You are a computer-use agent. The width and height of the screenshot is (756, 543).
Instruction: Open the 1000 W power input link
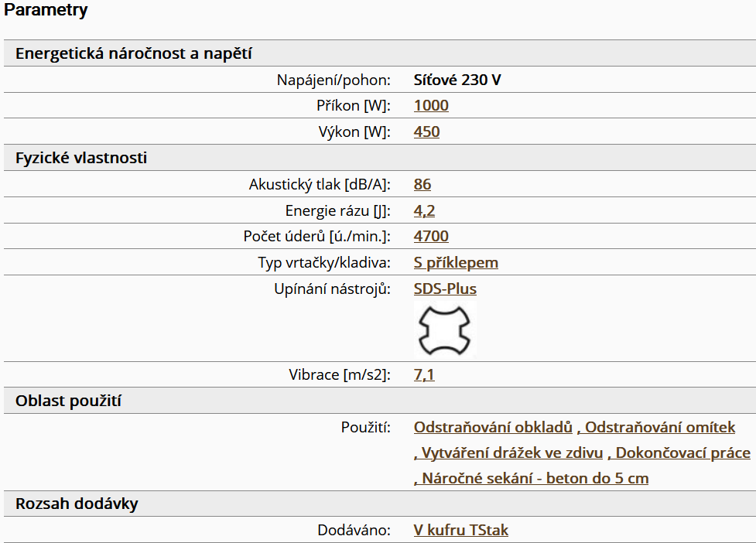(431, 106)
